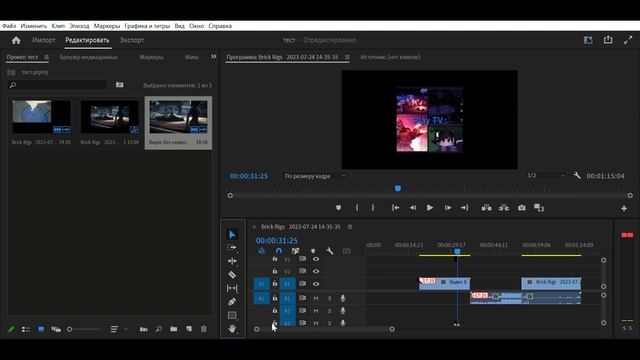
Task: Create a New Bin in project
Action: 173,329
